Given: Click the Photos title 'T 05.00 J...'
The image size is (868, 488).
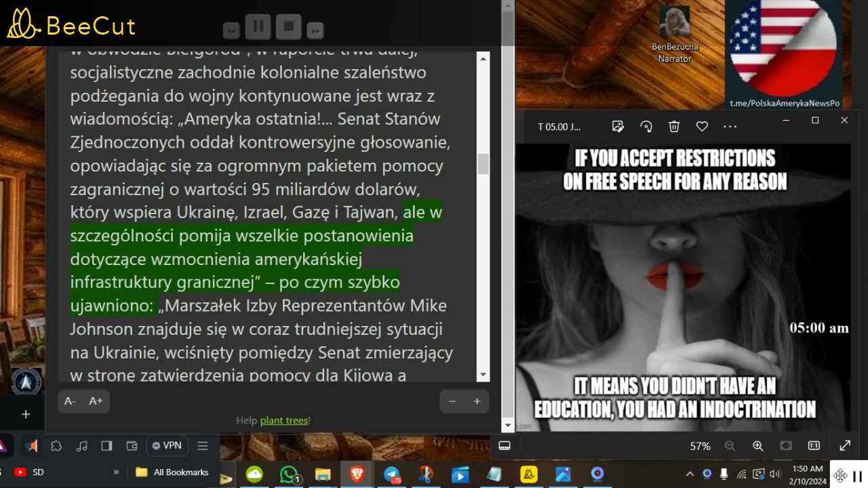Looking at the screenshot, I should [x=559, y=127].
